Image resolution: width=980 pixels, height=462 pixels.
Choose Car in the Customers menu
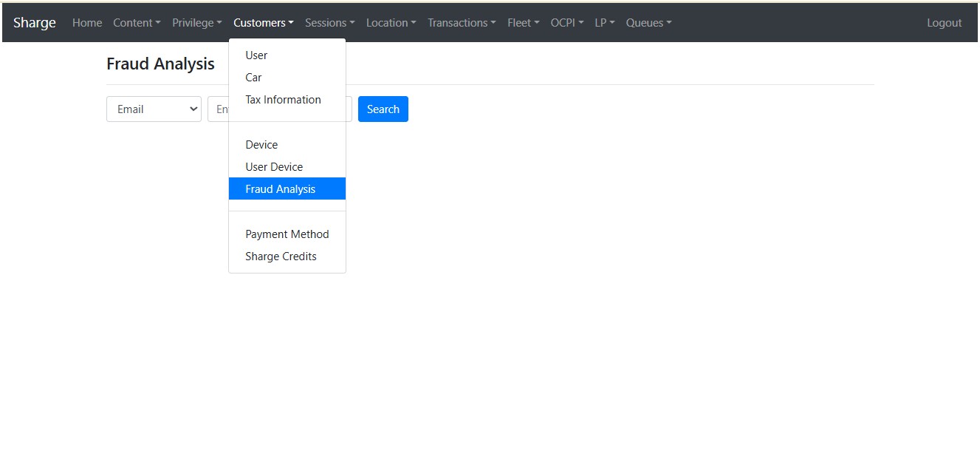pyautogui.click(x=253, y=78)
